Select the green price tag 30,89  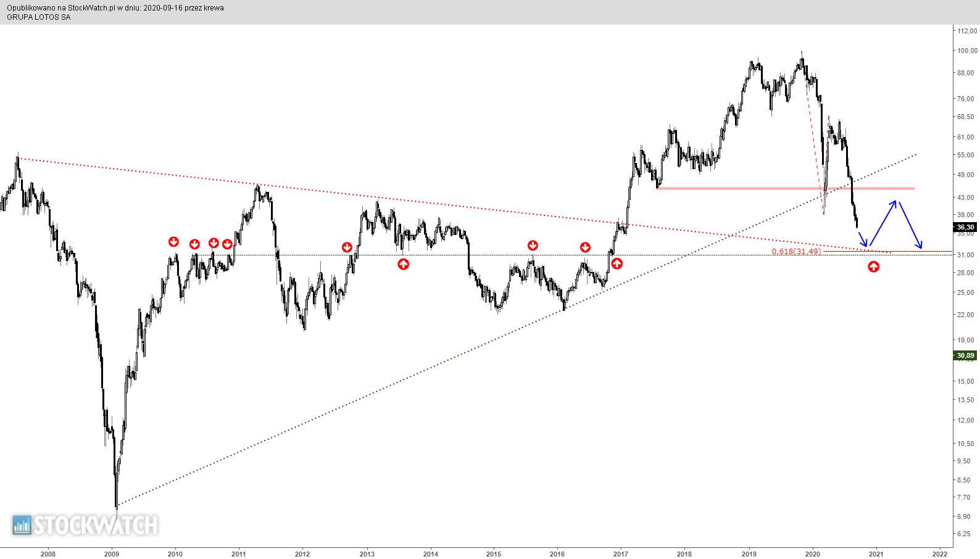click(965, 355)
